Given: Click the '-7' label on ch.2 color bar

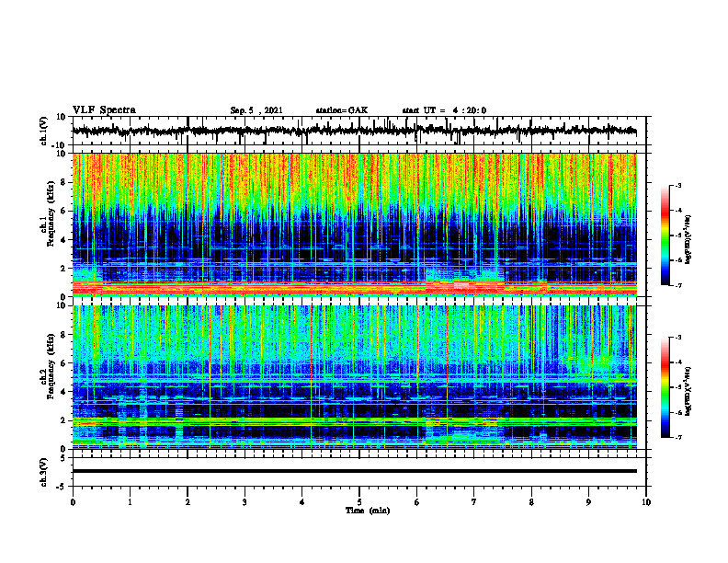Looking at the screenshot, I should pos(677,438).
